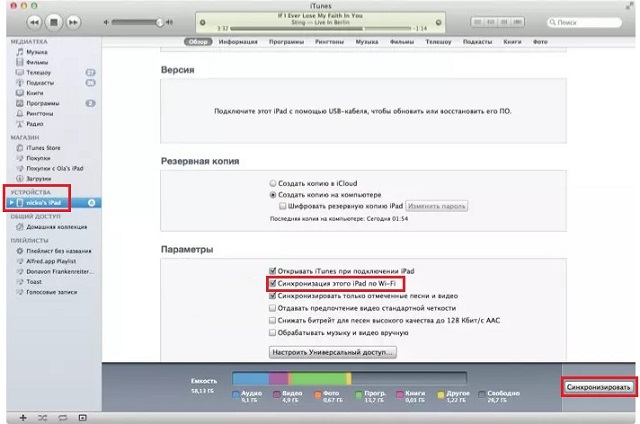Image resolution: width=640 pixels, height=424 pixels.
Task: Switch to Рингтоны tab
Action: (329, 42)
